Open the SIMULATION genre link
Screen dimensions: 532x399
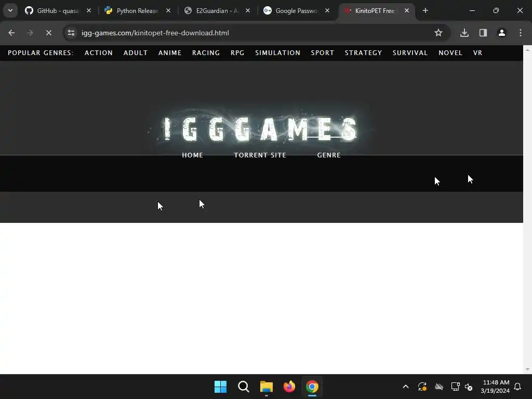click(x=277, y=53)
